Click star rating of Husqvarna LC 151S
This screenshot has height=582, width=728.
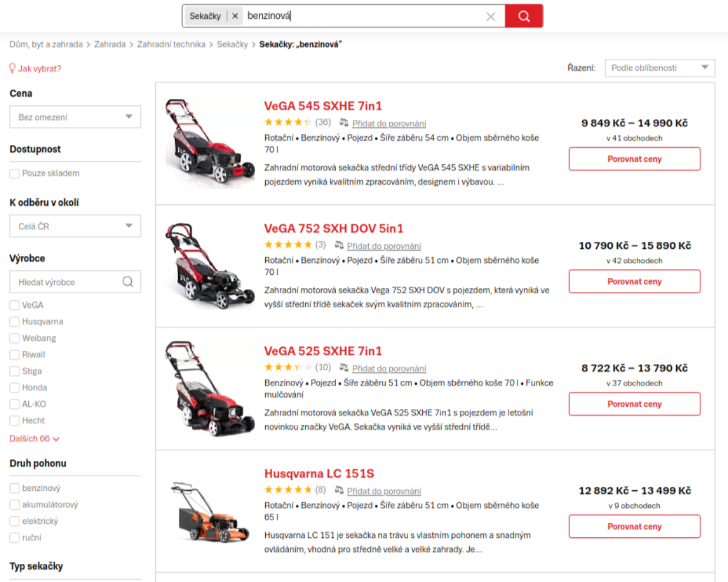click(288, 490)
